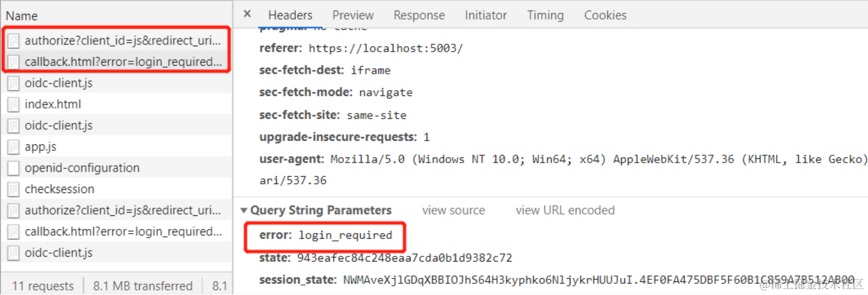Image resolution: width=868 pixels, height=295 pixels.
Task: Select the second authorize?client_id=js request
Action: tap(116, 210)
